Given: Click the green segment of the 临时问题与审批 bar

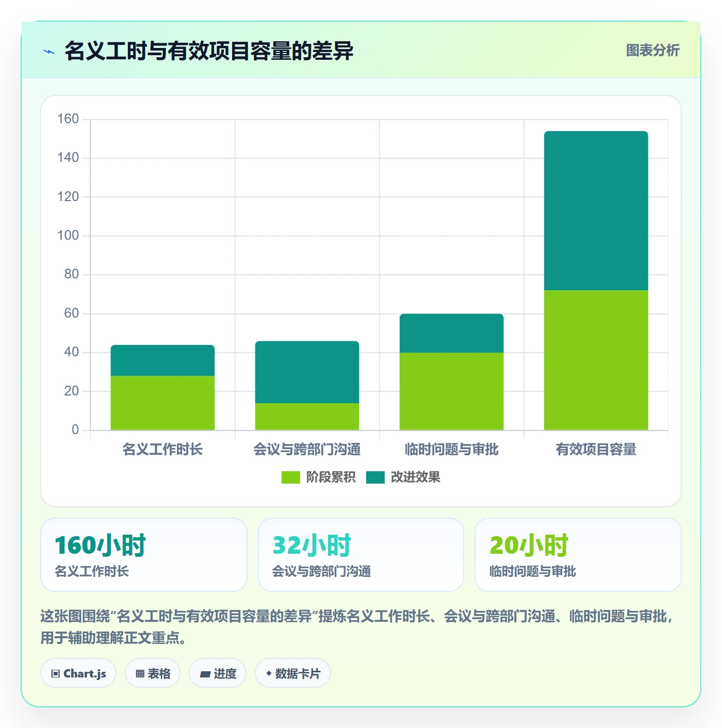Looking at the screenshot, I should tap(452, 391).
